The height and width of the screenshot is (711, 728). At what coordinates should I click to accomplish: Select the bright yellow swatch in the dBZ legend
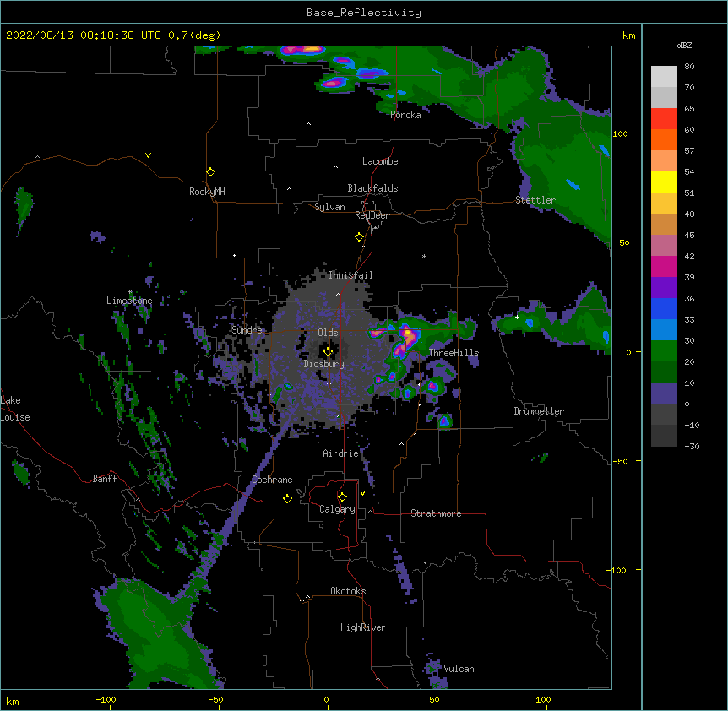664,182
